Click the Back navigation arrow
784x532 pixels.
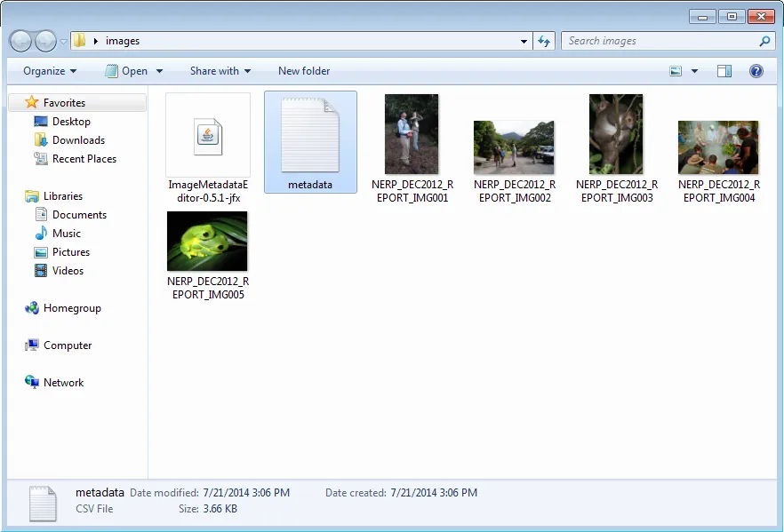coord(21,41)
